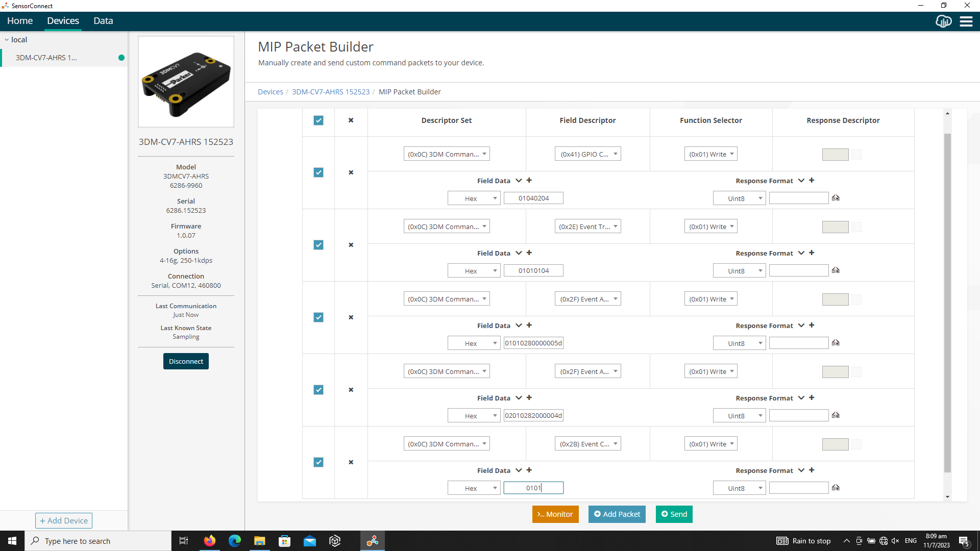Switch to the Data tab
980x551 pixels.
pyautogui.click(x=103, y=21)
